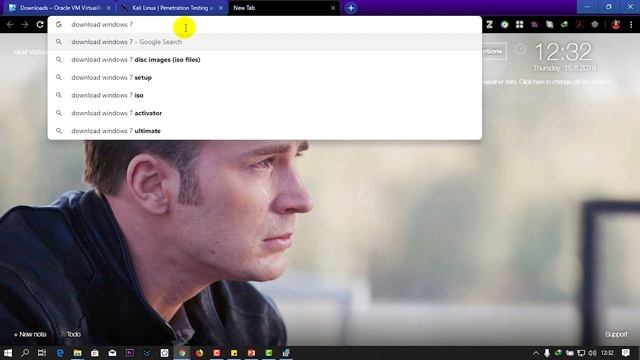Switch to the Kali Linux Penetration Testing tab
Image resolution: width=640 pixels, height=360 pixels.
click(x=171, y=8)
